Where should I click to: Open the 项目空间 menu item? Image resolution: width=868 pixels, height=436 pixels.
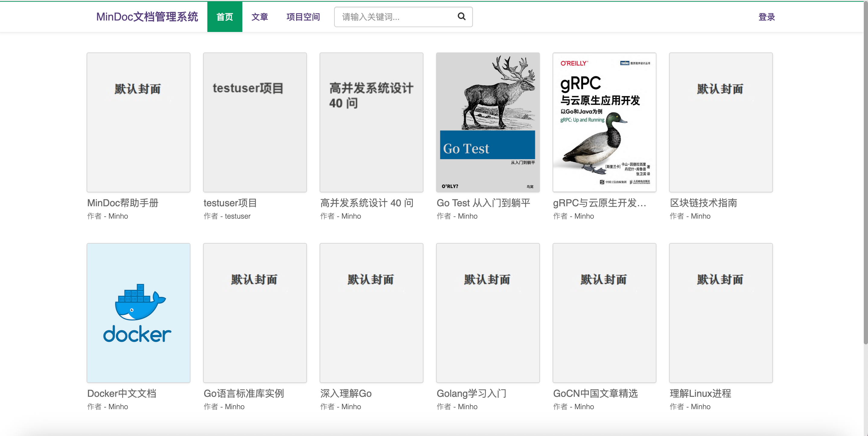[303, 17]
